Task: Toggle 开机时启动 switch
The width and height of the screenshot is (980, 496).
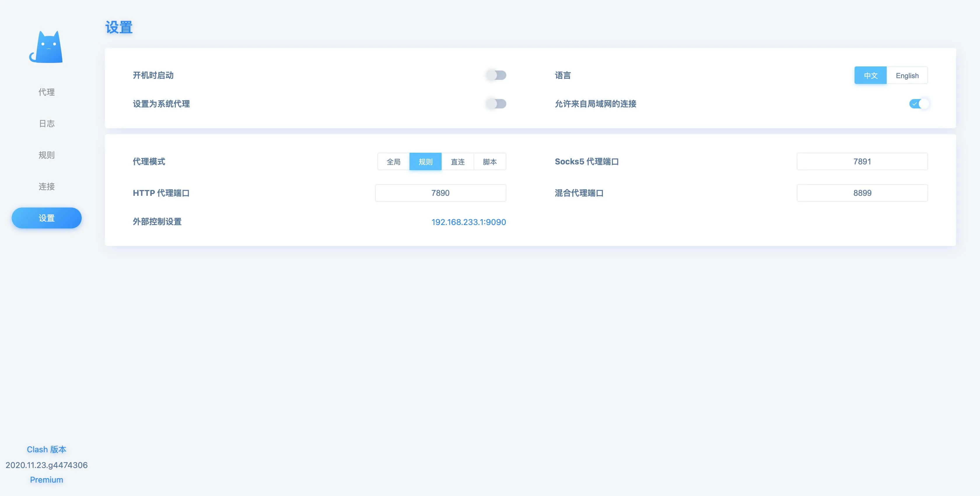Action: [496, 75]
